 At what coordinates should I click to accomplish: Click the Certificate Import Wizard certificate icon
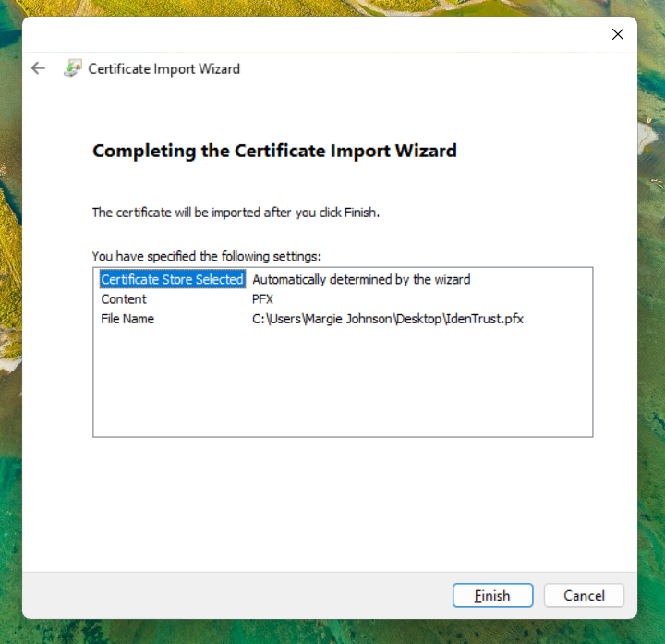(x=72, y=68)
